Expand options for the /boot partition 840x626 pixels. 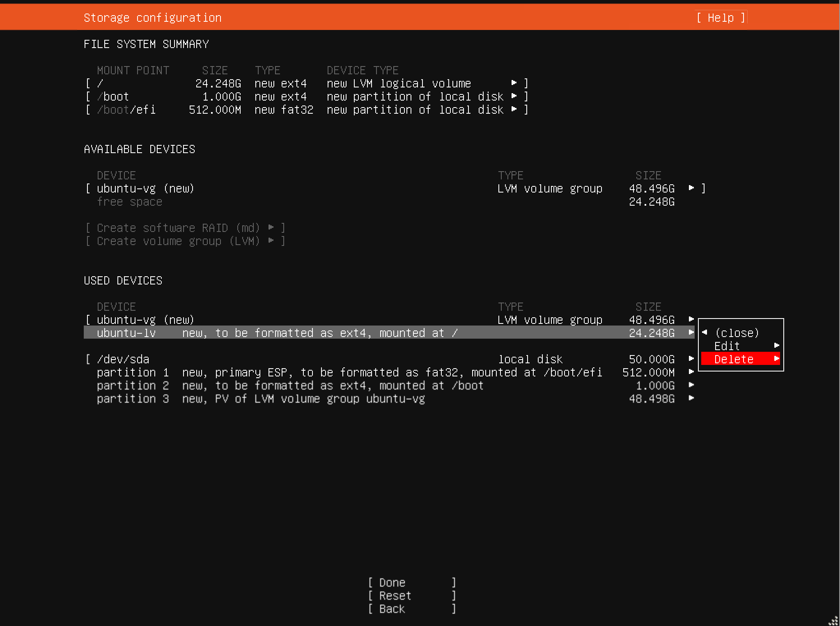click(514, 96)
